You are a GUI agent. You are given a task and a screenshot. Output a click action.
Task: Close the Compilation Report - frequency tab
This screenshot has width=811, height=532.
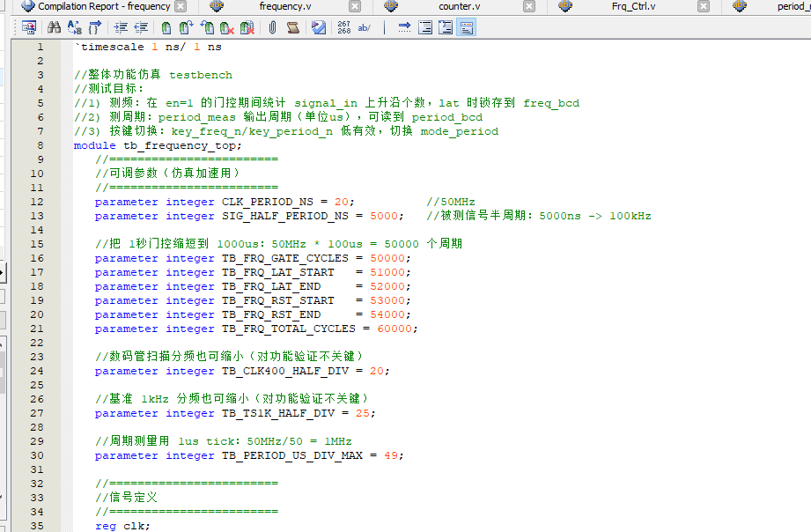click(181, 7)
